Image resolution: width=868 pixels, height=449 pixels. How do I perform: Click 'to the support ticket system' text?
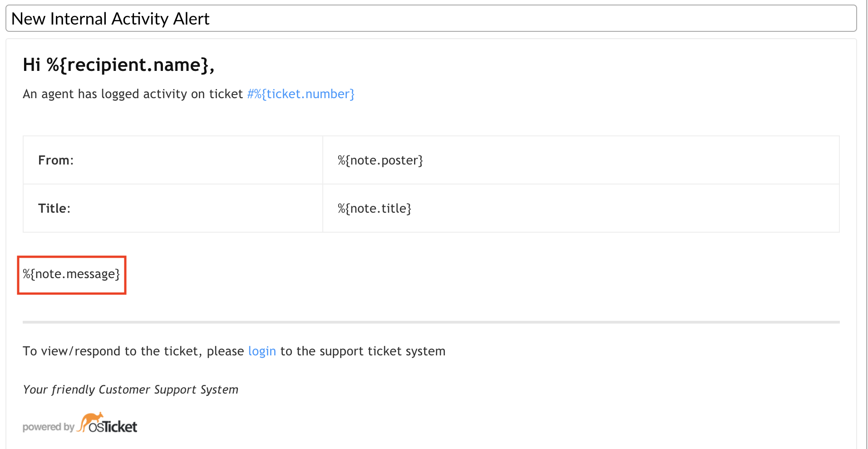point(363,351)
